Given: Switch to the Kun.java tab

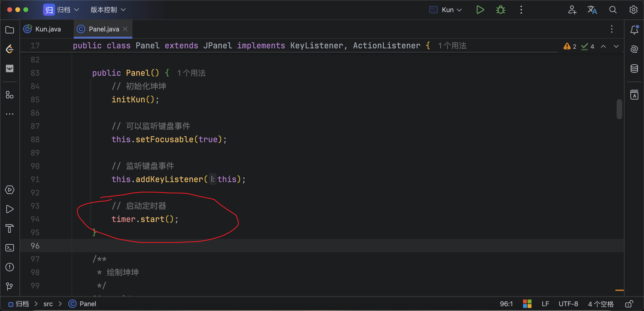Looking at the screenshot, I should coord(42,29).
